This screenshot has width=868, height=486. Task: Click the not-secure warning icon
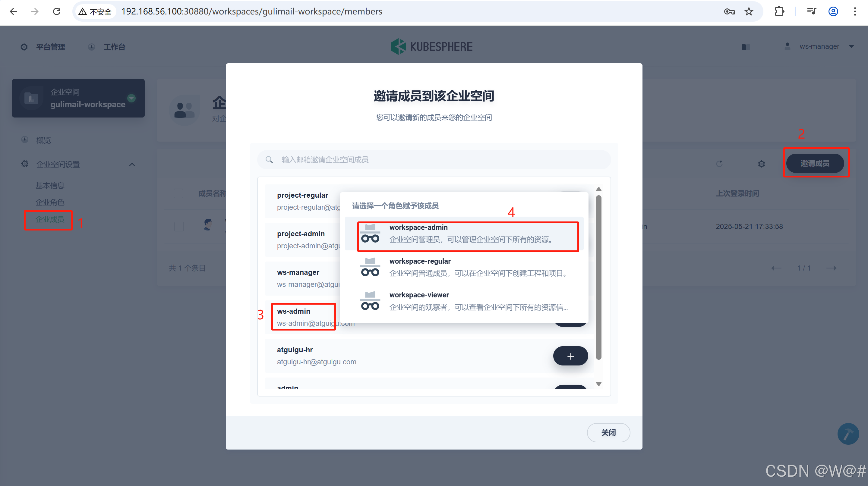pyautogui.click(x=83, y=12)
